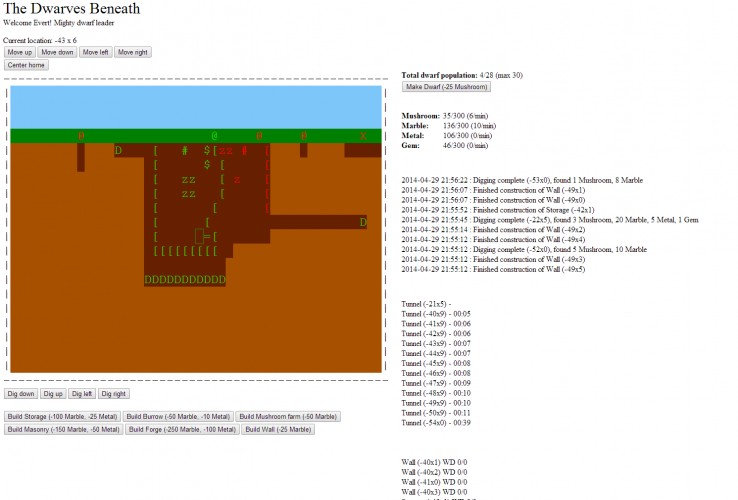The image size is (738, 500).
Task: Click the D tile at the right tunnel end
Action: (x=363, y=222)
